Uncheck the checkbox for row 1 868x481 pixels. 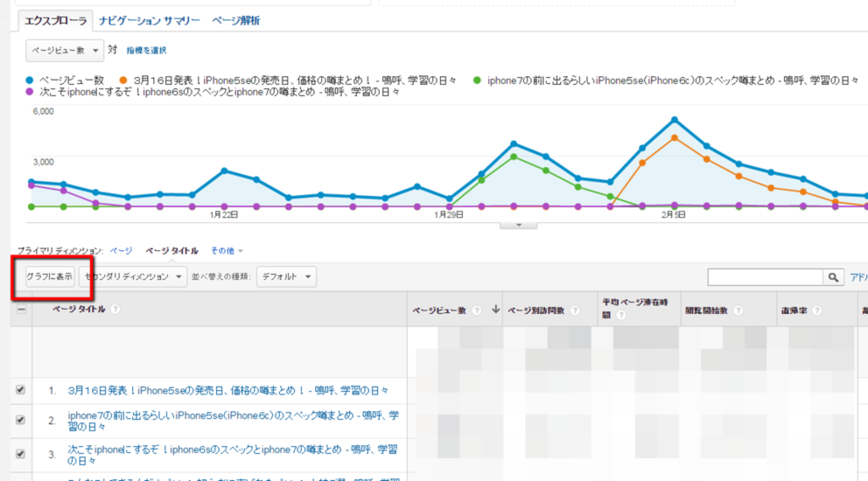[20, 390]
